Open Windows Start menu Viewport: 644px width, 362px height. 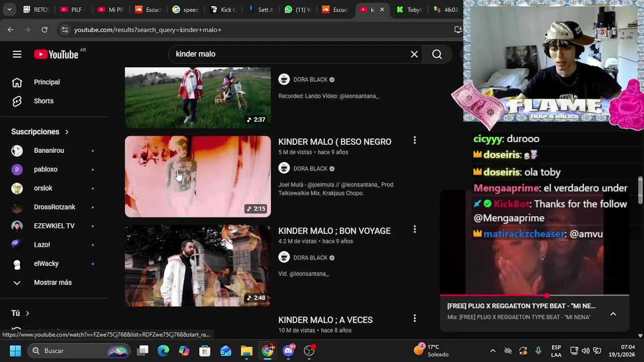[15, 350]
